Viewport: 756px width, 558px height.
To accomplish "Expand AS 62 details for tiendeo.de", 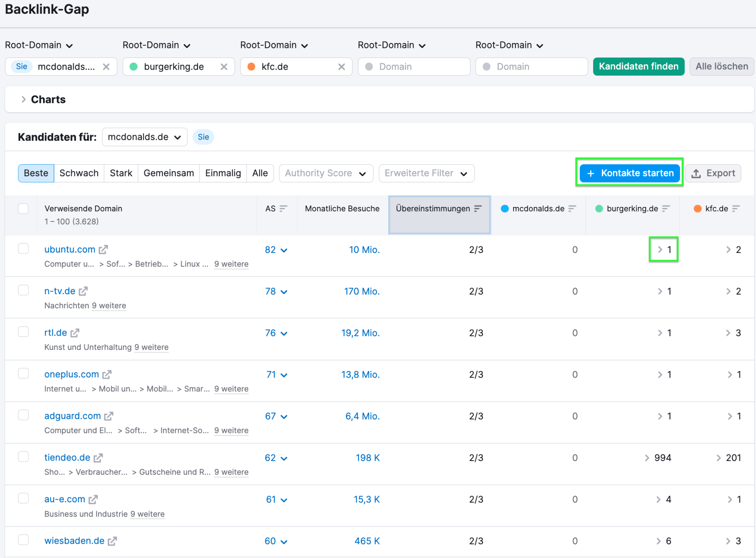I will tap(284, 458).
